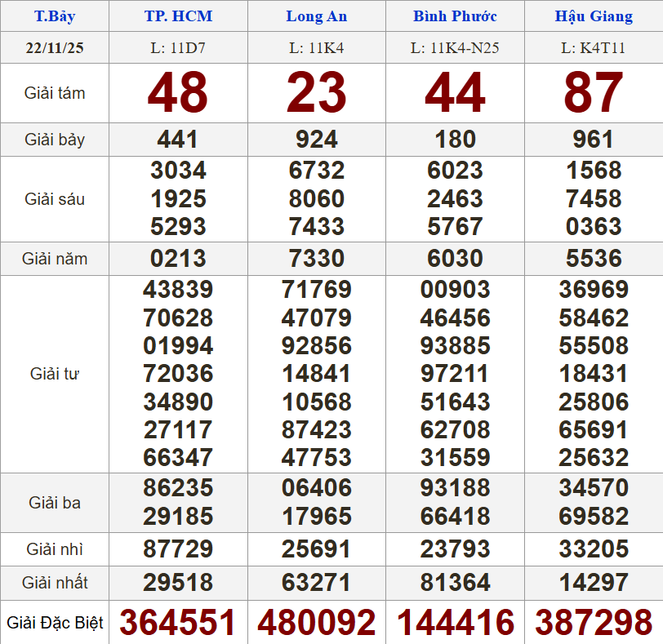
Task: Open the Hậu Giang province link
Action: [594, 16]
